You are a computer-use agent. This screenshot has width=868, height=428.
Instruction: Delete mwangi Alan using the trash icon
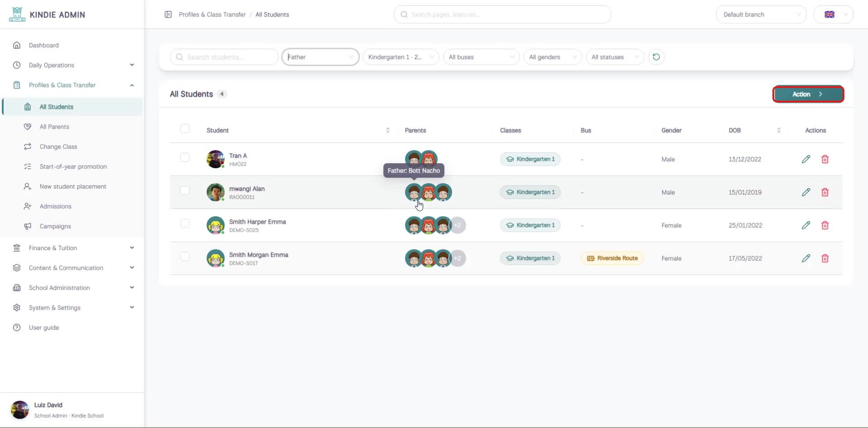click(825, 192)
